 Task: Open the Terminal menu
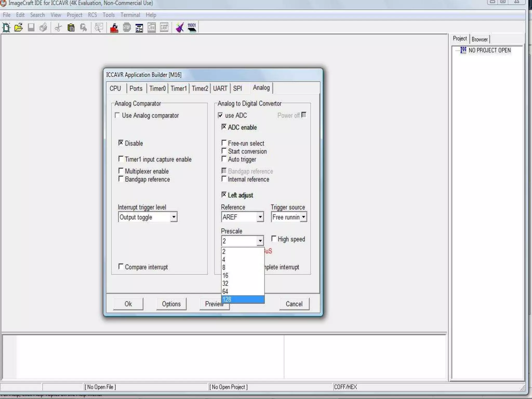[x=130, y=15]
